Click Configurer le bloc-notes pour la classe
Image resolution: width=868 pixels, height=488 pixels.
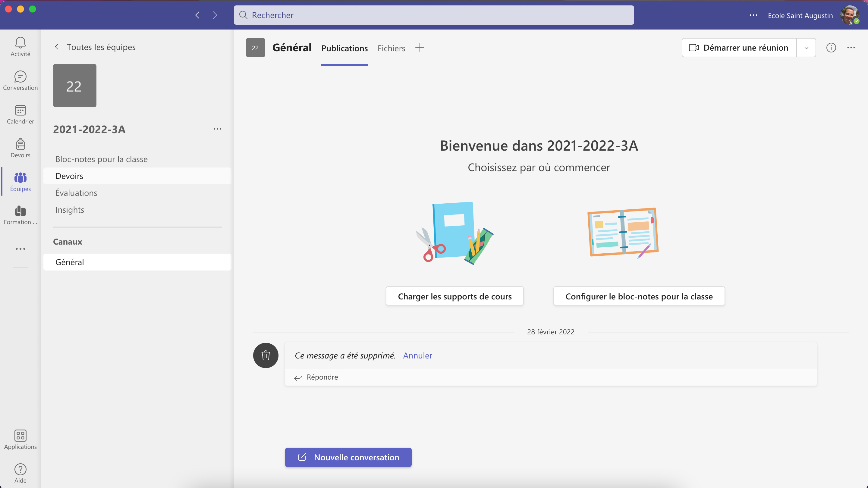pyautogui.click(x=639, y=296)
